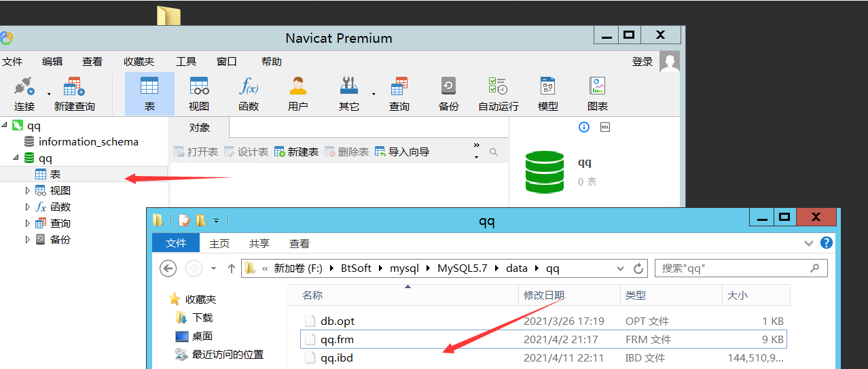Open the 查看 menu in Navicat
Screen dimensions: 868x369
pyautogui.click(x=92, y=61)
